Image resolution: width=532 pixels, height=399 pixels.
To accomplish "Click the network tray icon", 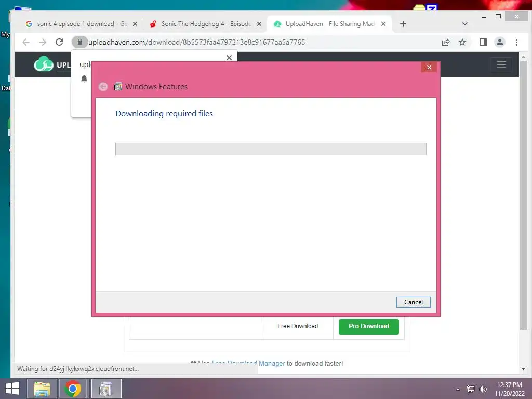I will point(471,389).
